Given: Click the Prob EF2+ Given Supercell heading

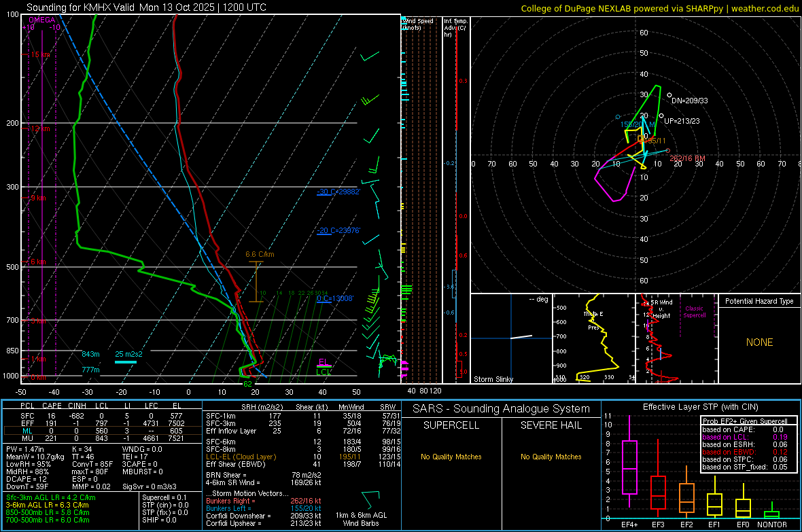Looking at the screenshot, I should click(745, 421).
